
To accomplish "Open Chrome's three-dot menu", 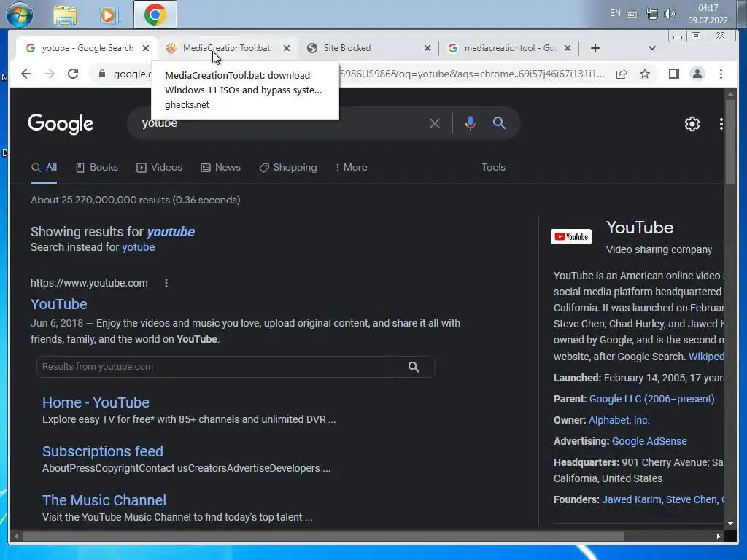I will pos(721,74).
